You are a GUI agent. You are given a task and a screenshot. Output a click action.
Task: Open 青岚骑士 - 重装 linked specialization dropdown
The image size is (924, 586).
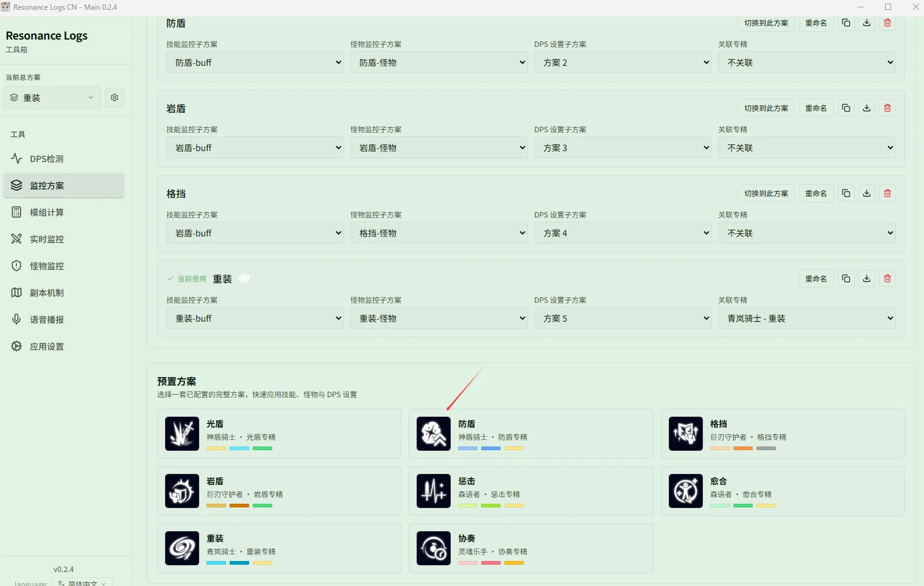[807, 318]
